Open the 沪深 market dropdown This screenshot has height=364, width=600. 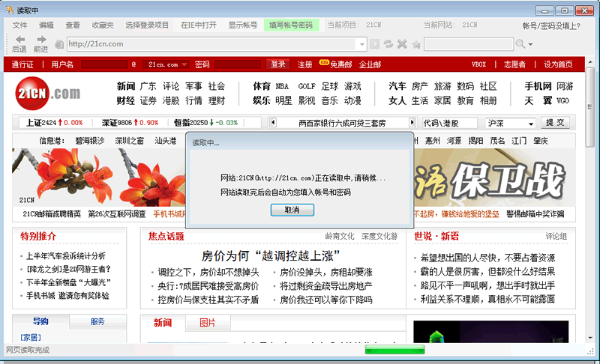(x=531, y=124)
